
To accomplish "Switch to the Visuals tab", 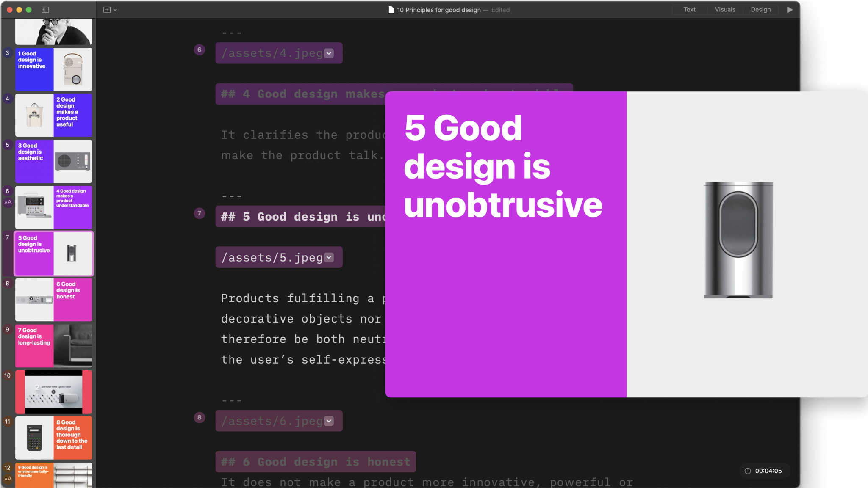I will point(725,9).
